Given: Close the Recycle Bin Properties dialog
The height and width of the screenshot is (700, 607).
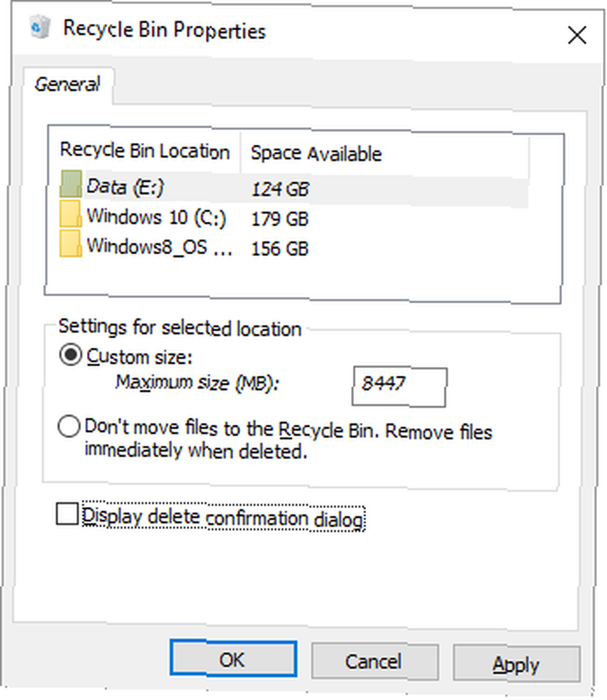Looking at the screenshot, I should pos(576,35).
